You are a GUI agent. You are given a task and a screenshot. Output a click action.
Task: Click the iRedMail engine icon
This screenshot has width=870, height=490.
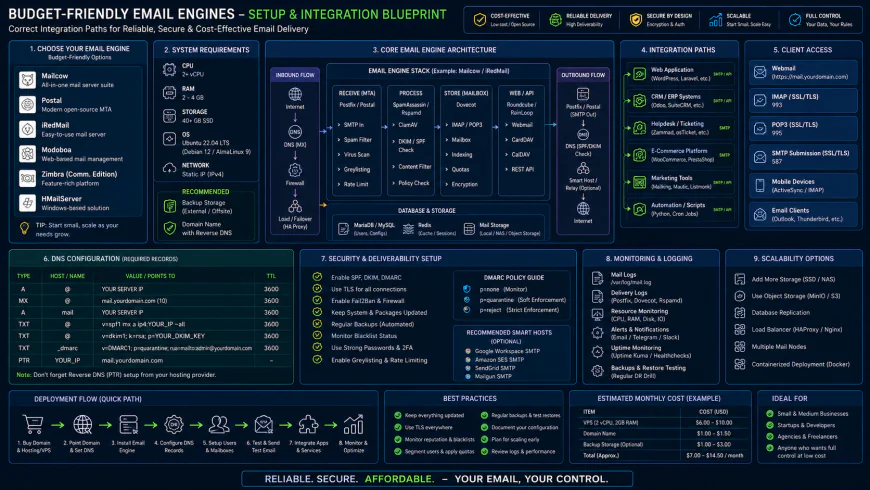coord(27,129)
